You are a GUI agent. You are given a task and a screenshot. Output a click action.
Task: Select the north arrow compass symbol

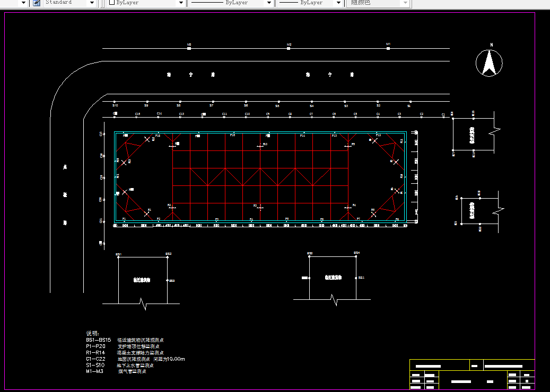click(489, 63)
